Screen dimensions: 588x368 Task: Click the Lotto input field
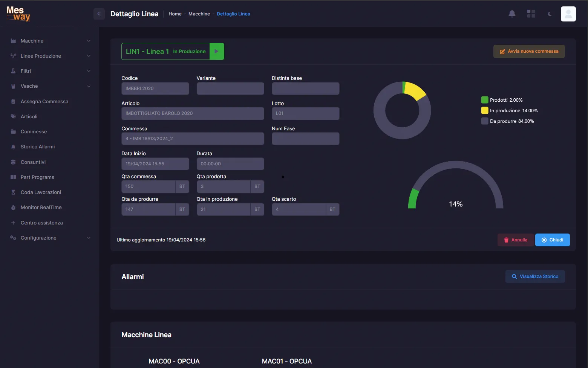click(x=305, y=113)
